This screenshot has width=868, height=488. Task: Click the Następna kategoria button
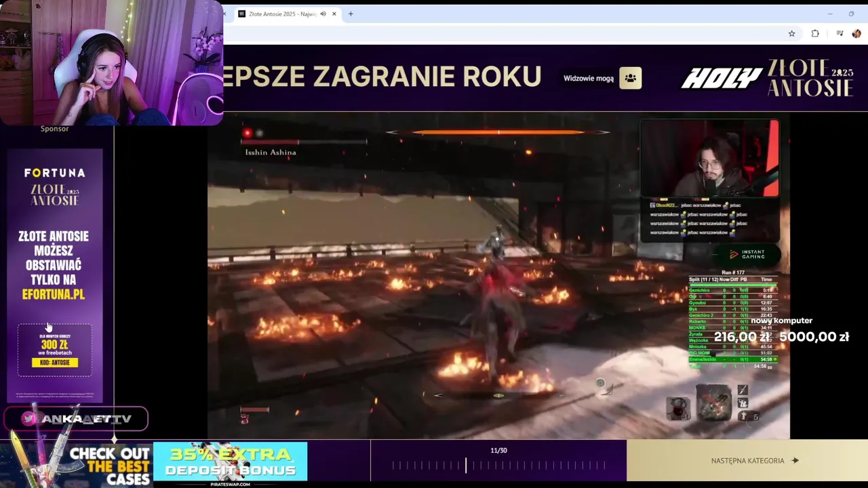[747, 461]
